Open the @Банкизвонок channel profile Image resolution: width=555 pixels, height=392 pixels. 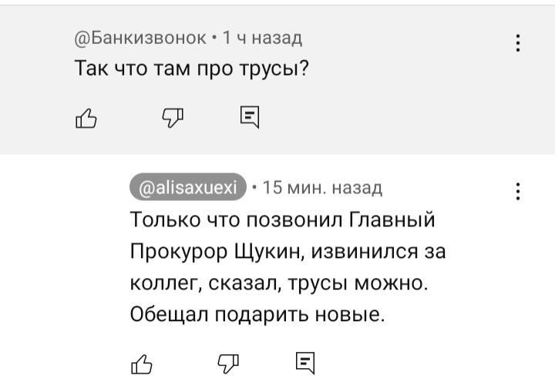[x=140, y=38]
